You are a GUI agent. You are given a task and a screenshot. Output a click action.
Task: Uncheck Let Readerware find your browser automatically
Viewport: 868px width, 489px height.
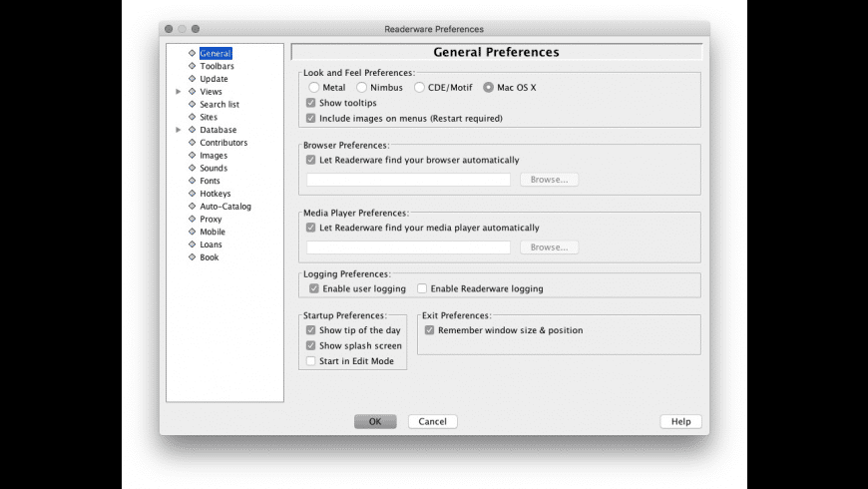point(310,160)
